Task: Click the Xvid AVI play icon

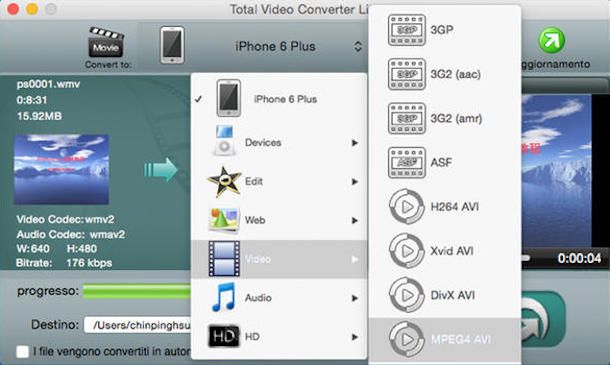Action: tap(407, 251)
